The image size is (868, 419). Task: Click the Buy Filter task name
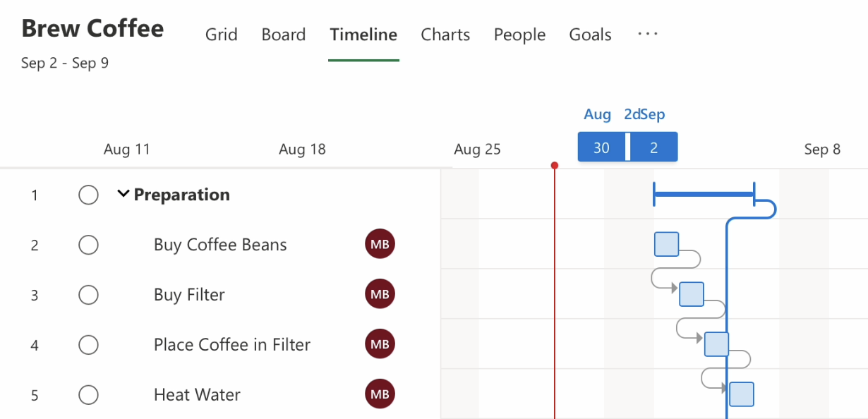(x=189, y=295)
